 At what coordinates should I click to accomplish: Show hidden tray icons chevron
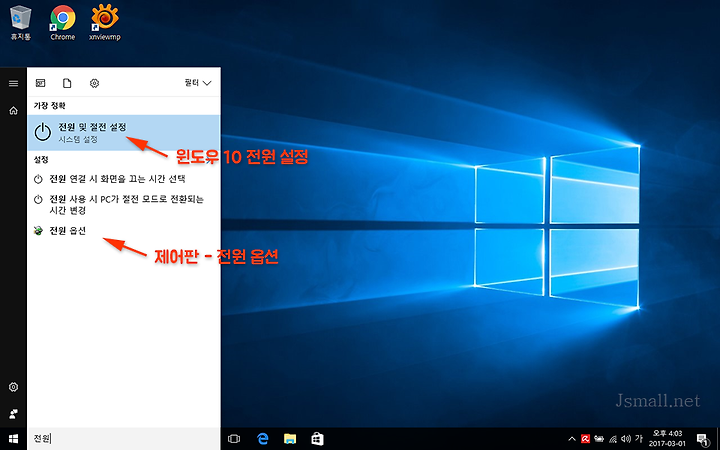(572, 439)
